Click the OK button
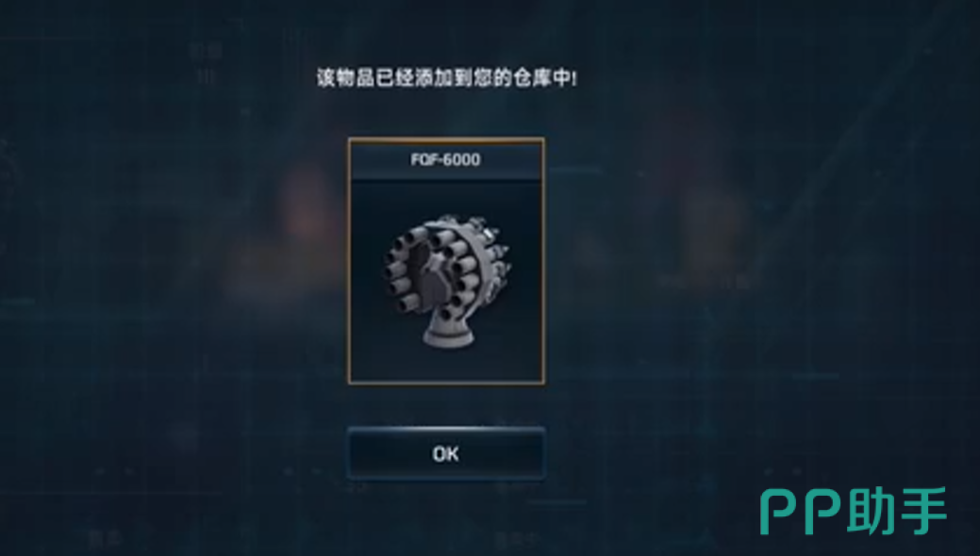Viewport: 980px width, 556px height. click(x=446, y=453)
